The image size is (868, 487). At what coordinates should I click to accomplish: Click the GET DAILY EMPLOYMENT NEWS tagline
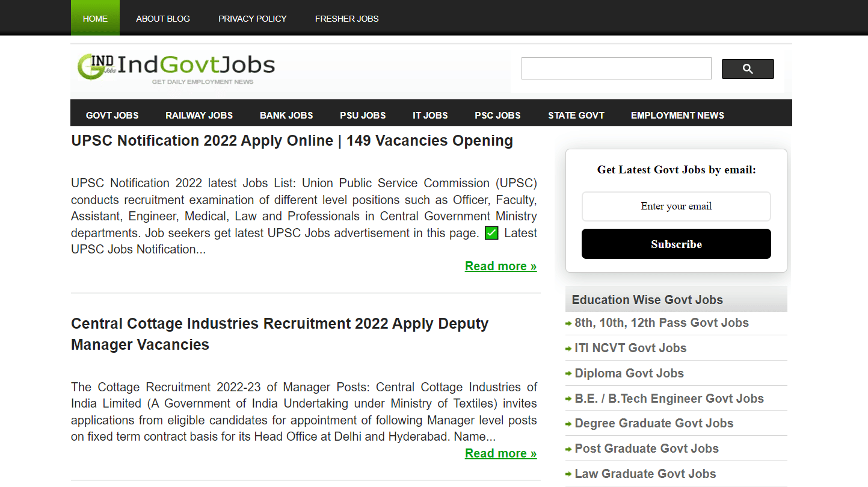coord(203,82)
